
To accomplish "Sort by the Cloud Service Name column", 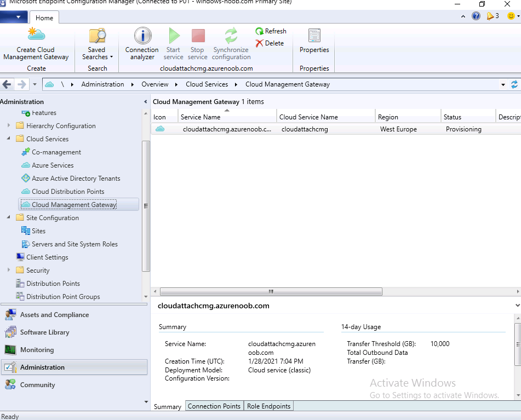I will coord(326,117).
